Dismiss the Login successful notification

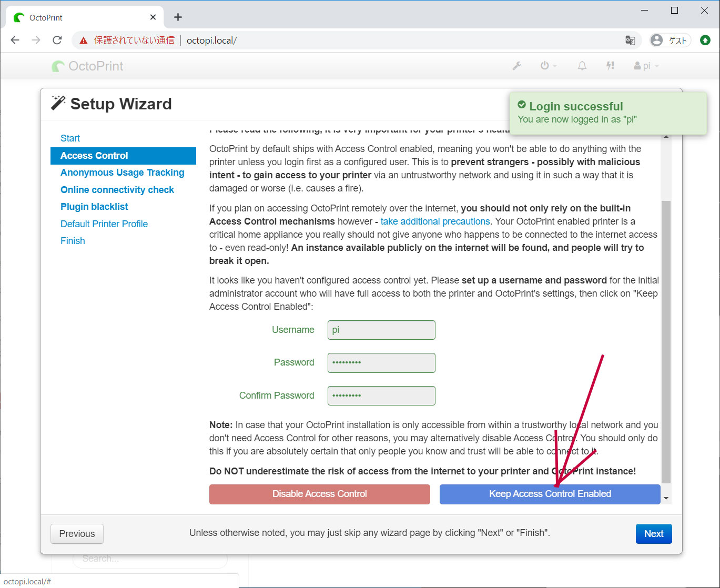[607, 113]
